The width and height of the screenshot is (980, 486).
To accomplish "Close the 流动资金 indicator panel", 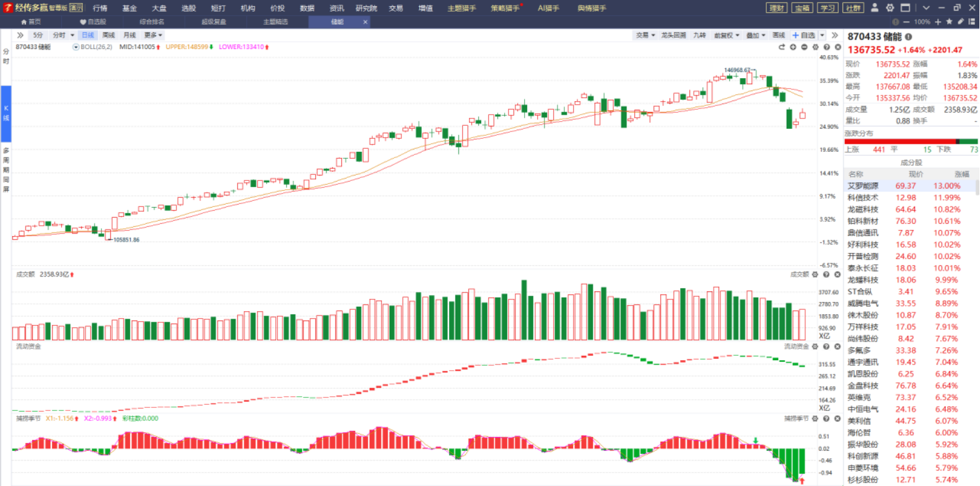I will pos(837,347).
